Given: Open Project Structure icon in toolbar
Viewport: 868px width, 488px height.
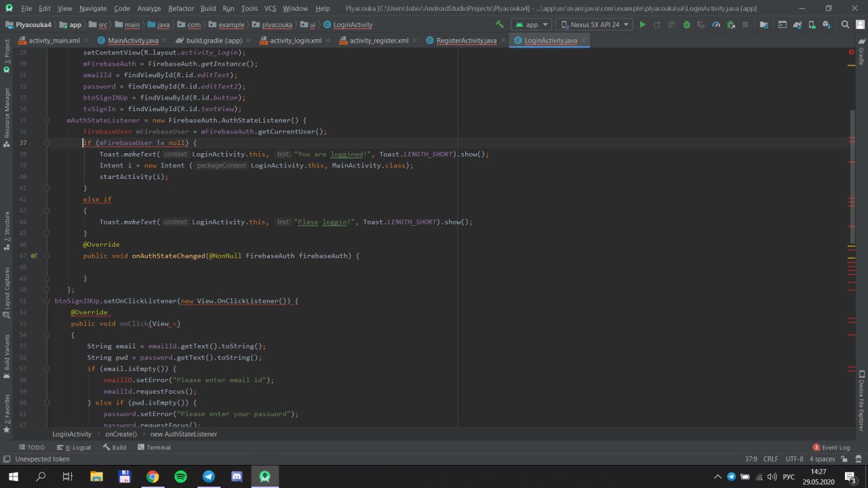Looking at the screenshot, I should coord(766,24).
